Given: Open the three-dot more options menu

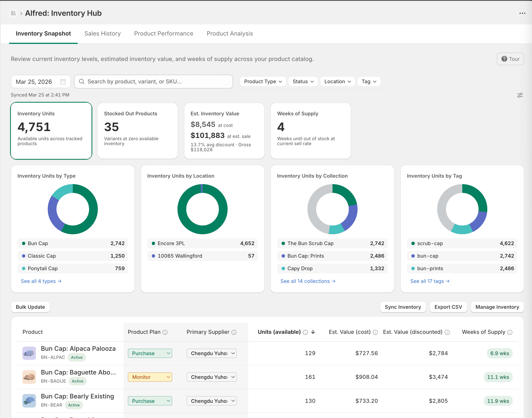Looking at the screenshot, I should pos(522,13).
